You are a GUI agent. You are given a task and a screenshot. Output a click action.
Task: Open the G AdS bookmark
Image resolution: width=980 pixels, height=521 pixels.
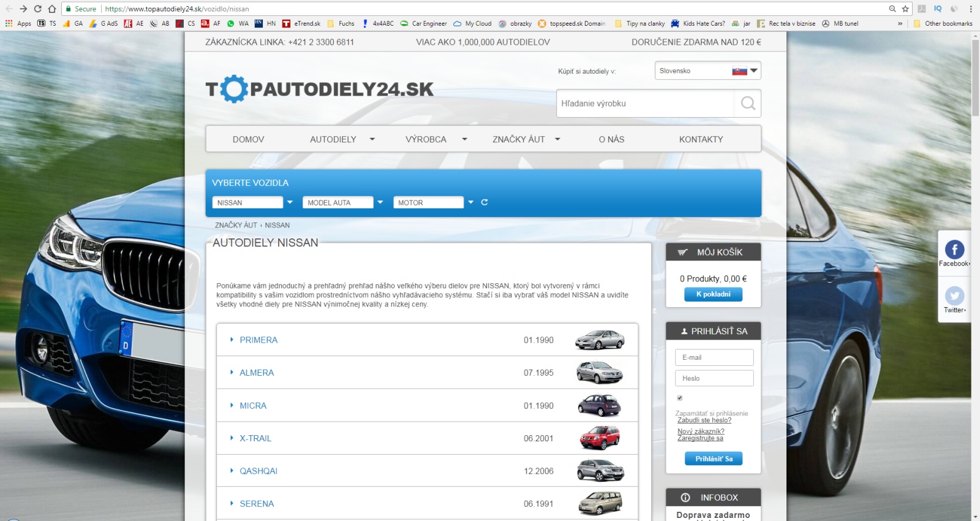point(104,23)
